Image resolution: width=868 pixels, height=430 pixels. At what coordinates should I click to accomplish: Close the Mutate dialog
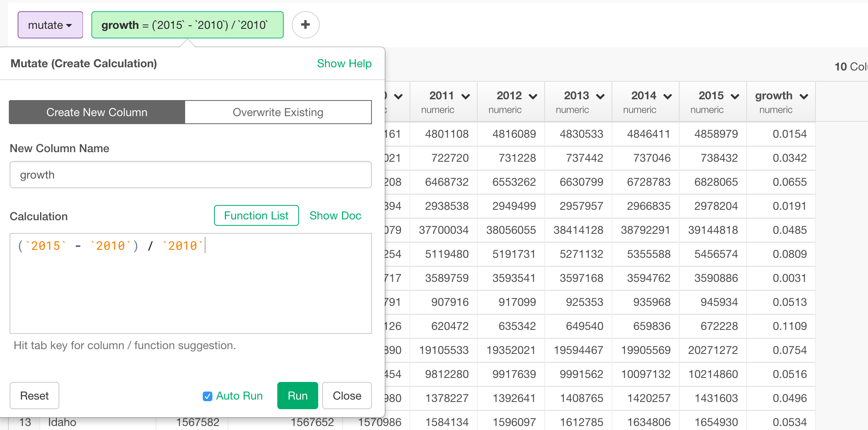pos(346,396)
